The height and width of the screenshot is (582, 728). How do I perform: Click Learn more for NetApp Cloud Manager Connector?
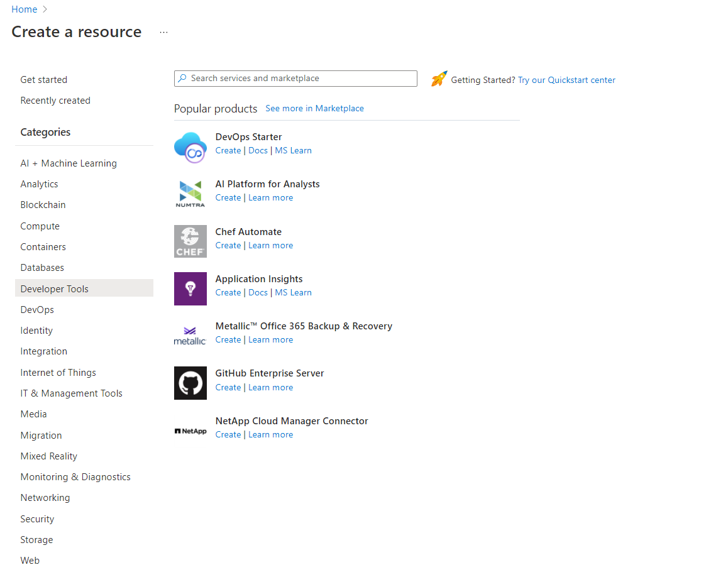click(x=271, y=434)
